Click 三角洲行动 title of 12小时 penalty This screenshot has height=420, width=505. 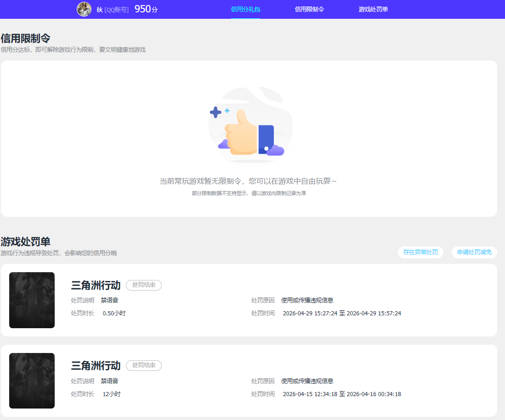(96, 366)
